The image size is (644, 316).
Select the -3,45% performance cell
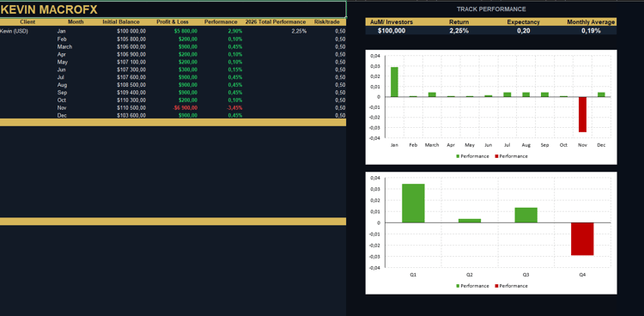235,108
